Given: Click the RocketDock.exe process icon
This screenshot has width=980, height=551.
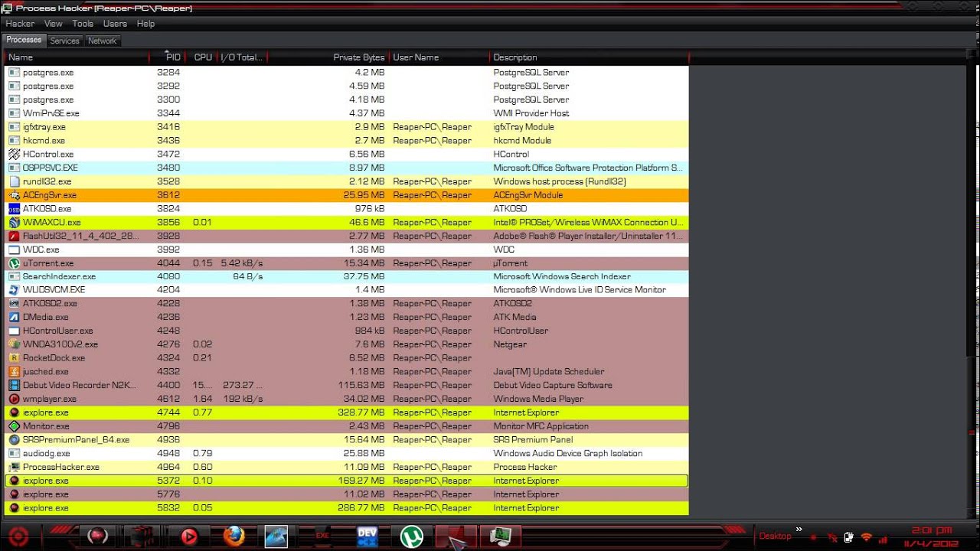Looking at the screenshot, I should [14, 358].
